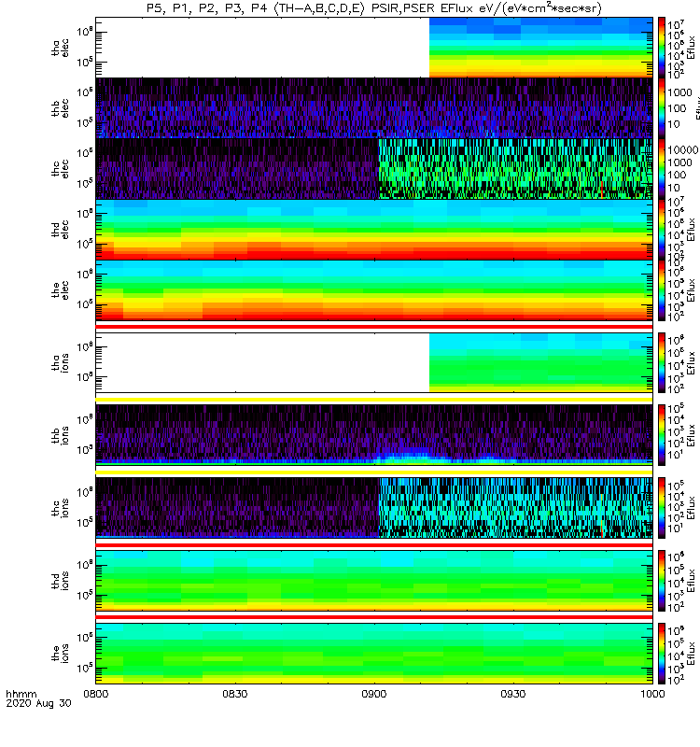Click the 0930 time tick label

512,694
